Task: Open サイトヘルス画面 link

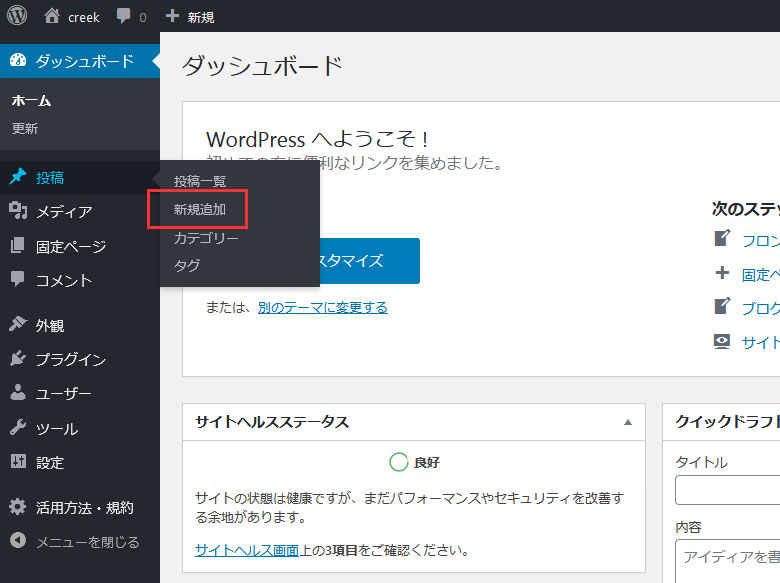Action: pos(247,550)
